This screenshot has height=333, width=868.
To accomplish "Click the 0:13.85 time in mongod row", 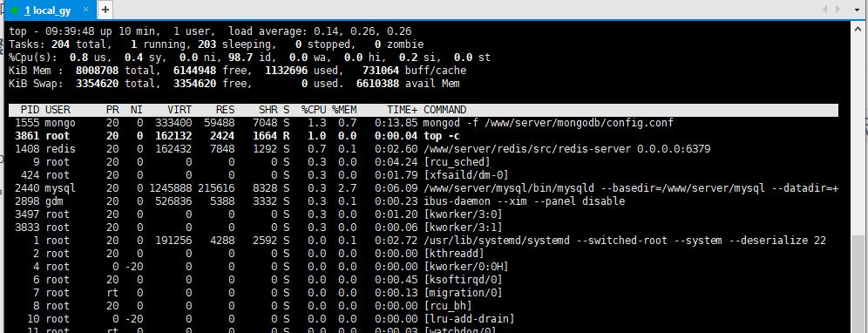I will coord(397,123).
